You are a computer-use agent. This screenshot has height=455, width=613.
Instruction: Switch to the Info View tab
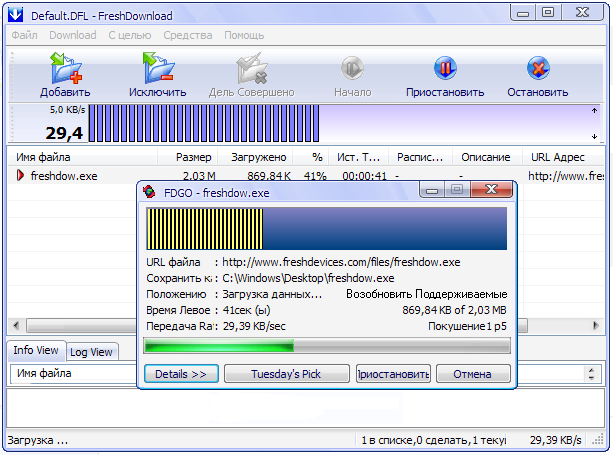pyautogui.click(x=36, y=350)
